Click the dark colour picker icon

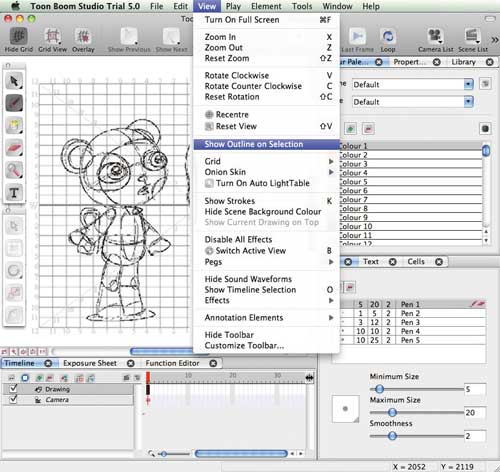pyautogui.click(x=485, y=129)
